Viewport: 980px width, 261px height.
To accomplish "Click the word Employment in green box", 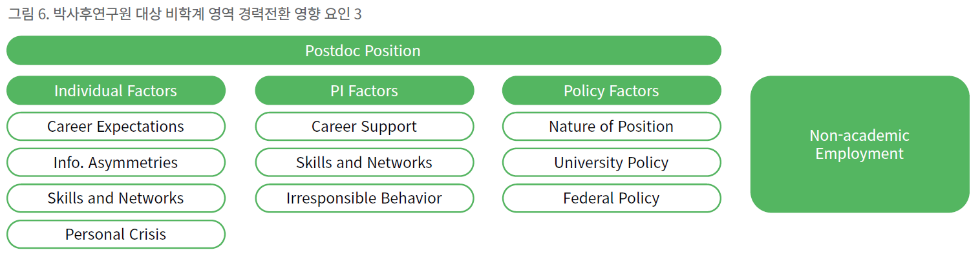I will (859, 154).
